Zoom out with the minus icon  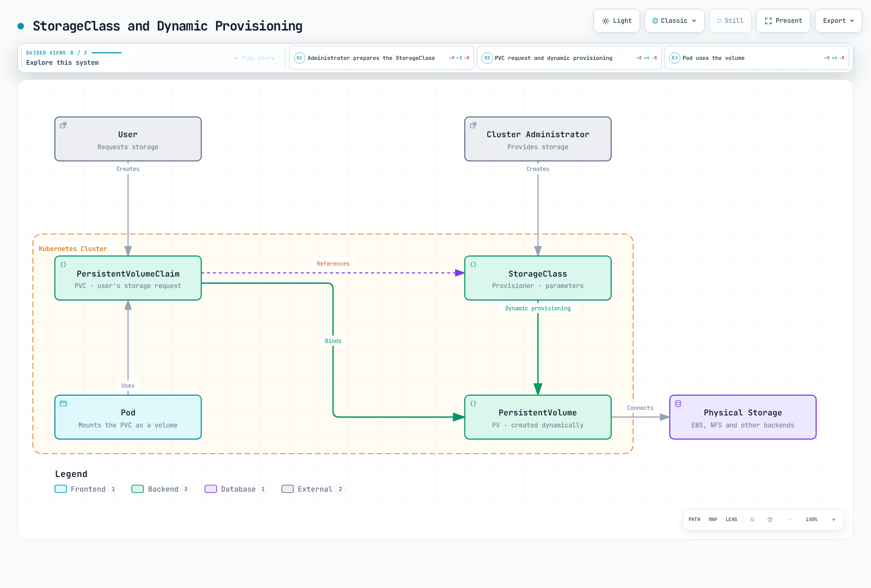[x=789, y=519]
